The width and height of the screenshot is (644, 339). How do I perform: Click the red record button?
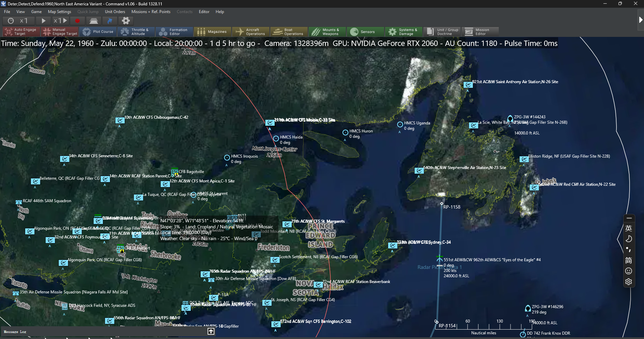coord(77,21)
